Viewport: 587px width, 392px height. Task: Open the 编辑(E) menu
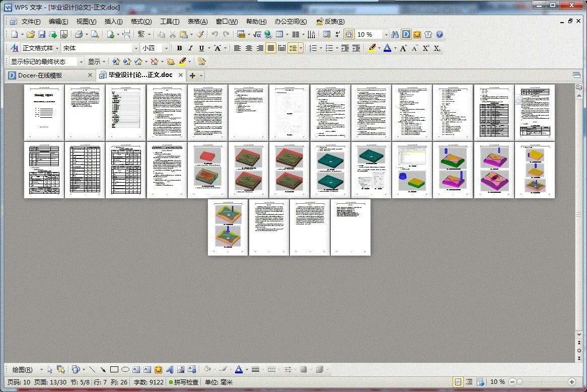click(58, 21)
